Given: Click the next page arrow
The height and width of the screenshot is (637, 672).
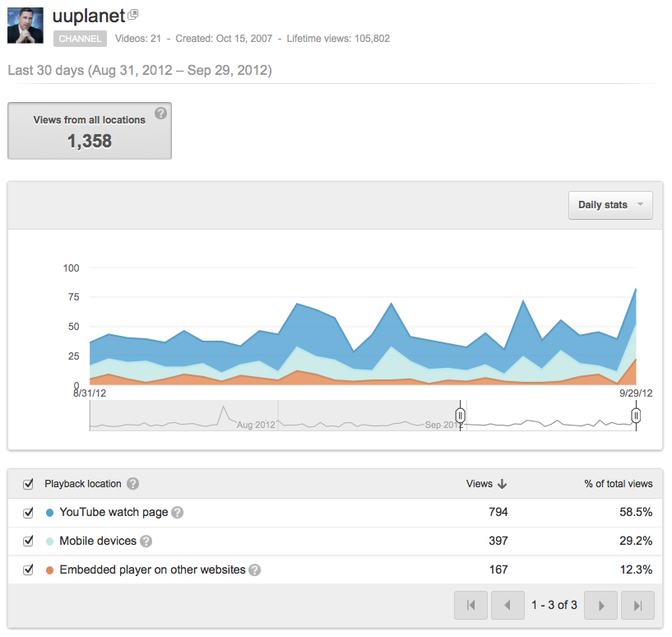Looking at the screenshot, I should [x=600, y=605].
